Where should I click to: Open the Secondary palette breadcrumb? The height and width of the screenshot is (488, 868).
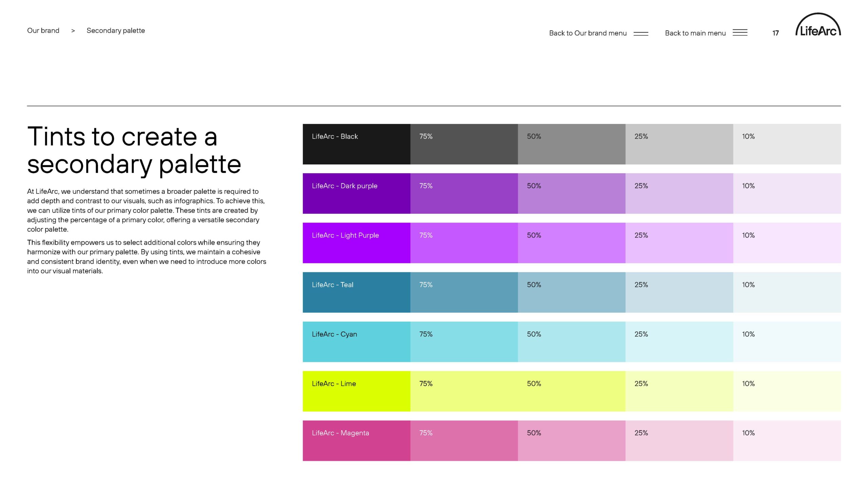116,30
